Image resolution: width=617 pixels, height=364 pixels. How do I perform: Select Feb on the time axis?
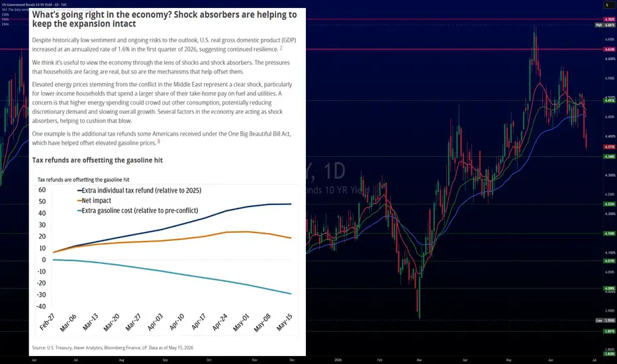[380, 359]
